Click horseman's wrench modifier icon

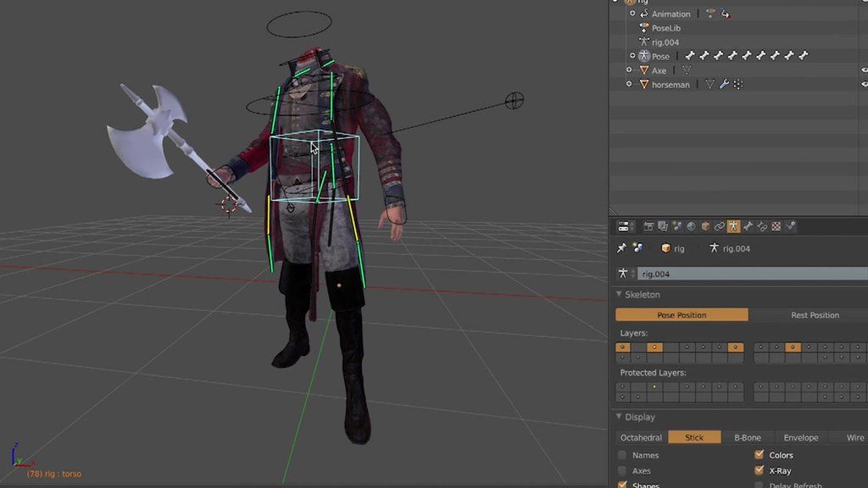[x=724, y=85]
